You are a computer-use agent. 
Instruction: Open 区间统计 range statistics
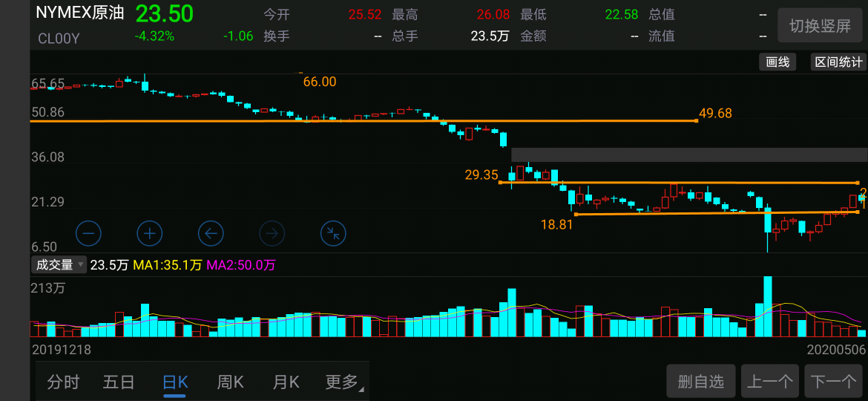(x=838, y=62)
